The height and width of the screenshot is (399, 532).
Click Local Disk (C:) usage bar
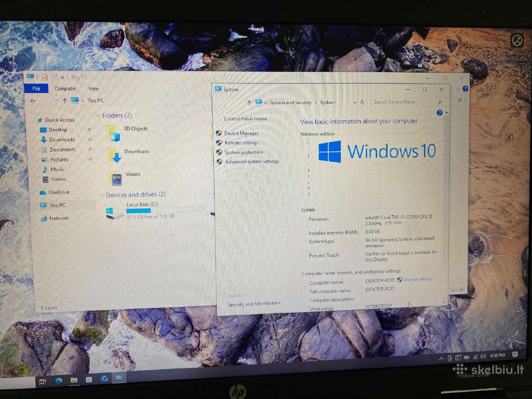pos(165,211)
